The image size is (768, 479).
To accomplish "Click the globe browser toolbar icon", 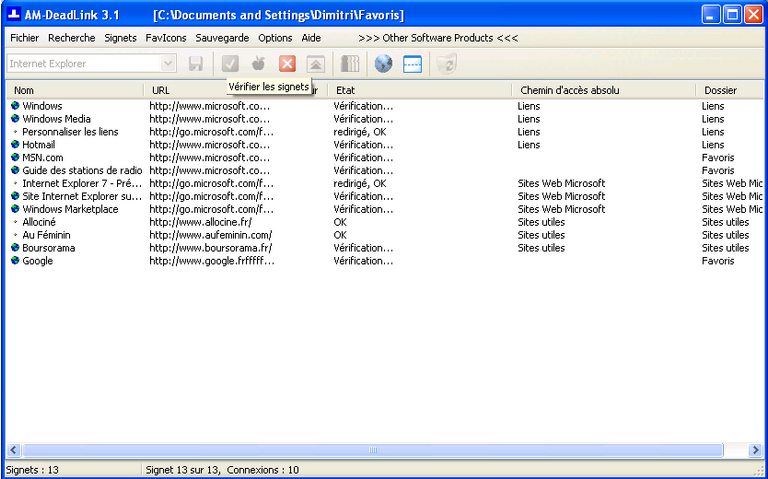I will pos(384,64).
